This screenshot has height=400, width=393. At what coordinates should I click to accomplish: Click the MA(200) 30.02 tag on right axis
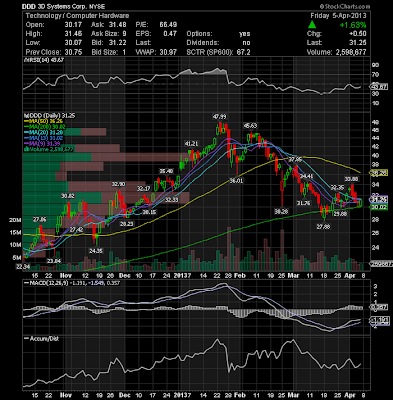click(379, 207)
